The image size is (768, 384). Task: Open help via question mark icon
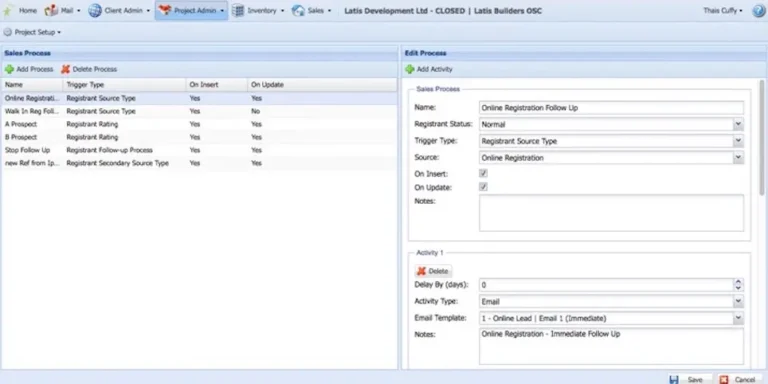coord(759,10)
